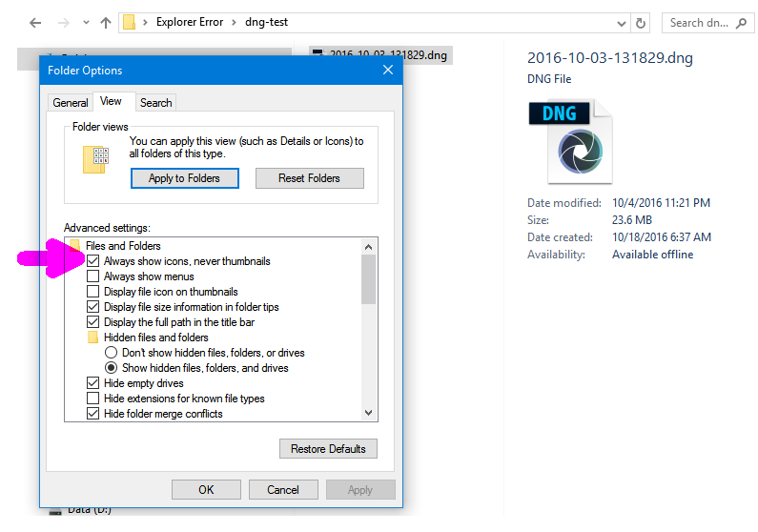758x532 pixels.
Task: Click Restore Defaults button
Action: tap(328, 449)
